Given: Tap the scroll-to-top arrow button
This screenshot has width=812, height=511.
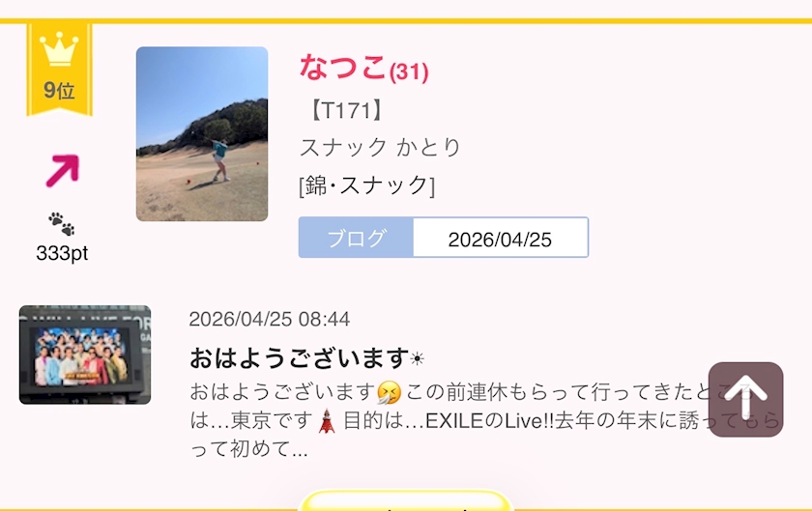Looking at the screenshot, I should (745, 399).
